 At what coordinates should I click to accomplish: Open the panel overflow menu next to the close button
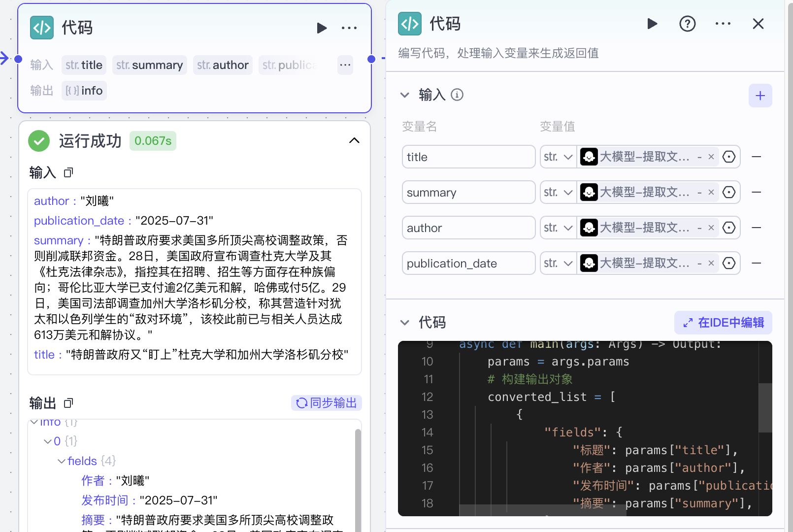[x=723, y=24]
